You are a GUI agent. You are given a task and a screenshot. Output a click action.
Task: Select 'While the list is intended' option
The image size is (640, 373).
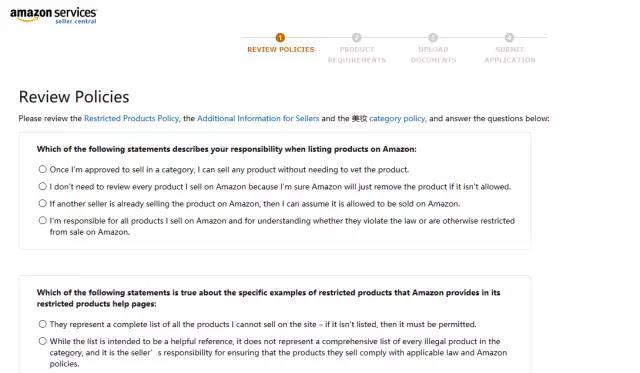(x=42, y=341)
